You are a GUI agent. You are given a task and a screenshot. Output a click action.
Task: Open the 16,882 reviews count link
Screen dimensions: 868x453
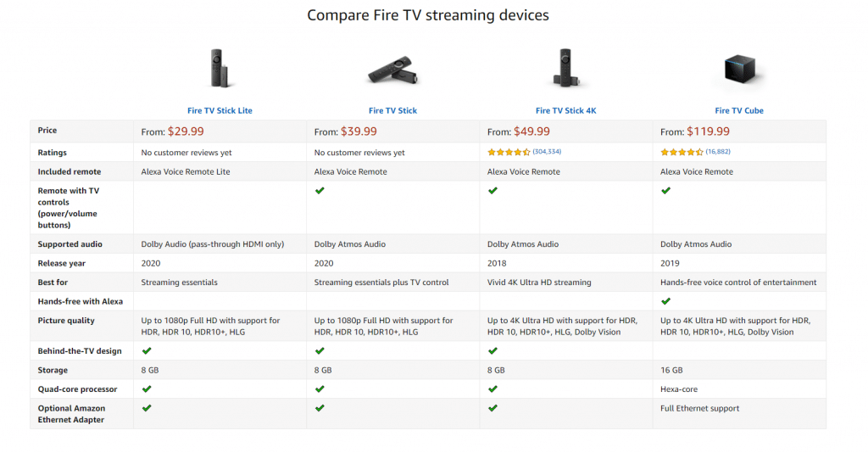tap(718, 152)
